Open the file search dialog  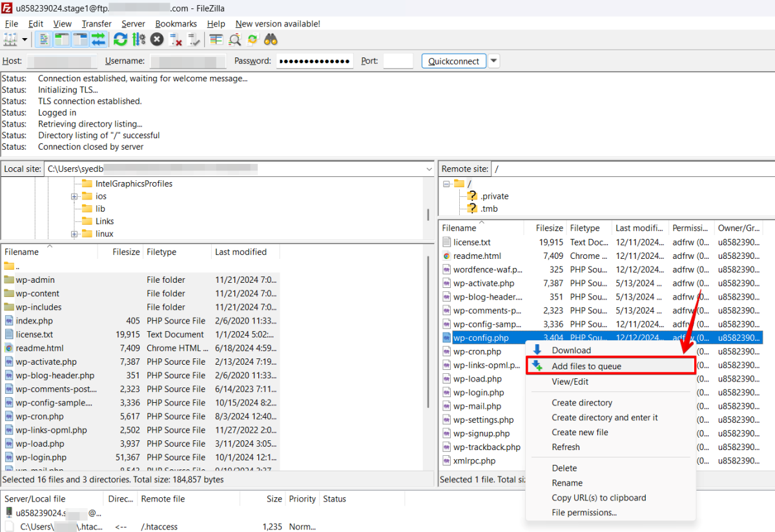point(271,39)
